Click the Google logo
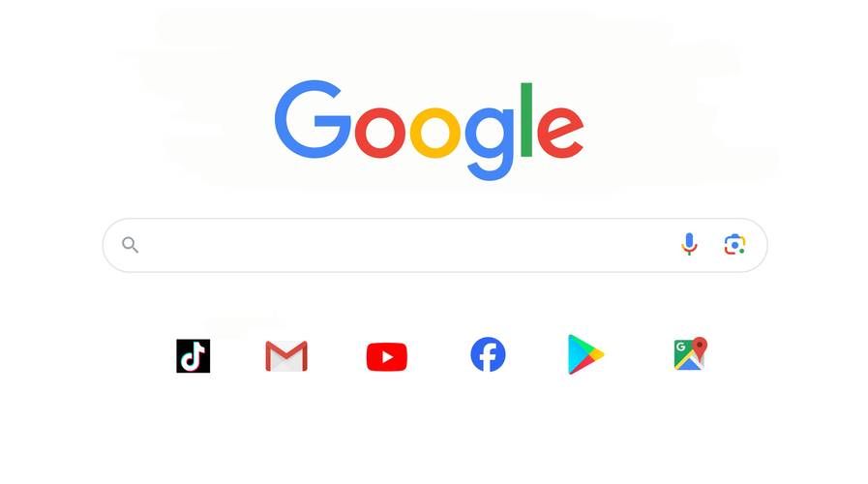 (x=429, y=130)
